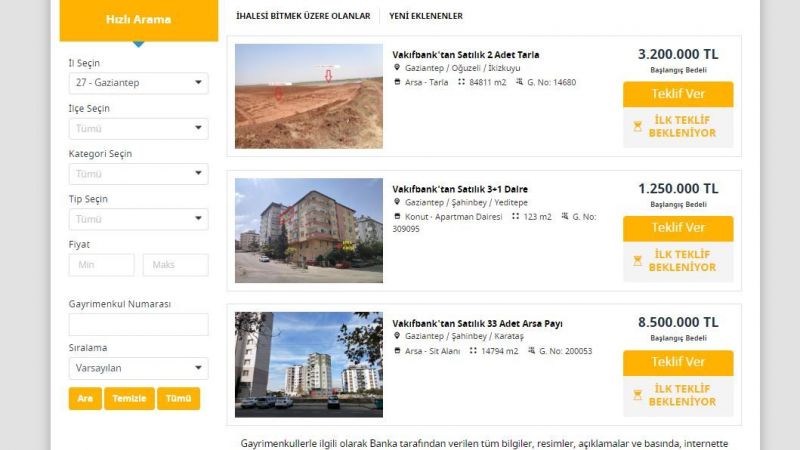Expand the İlçe Seçin dropdown

pos(138,129)
